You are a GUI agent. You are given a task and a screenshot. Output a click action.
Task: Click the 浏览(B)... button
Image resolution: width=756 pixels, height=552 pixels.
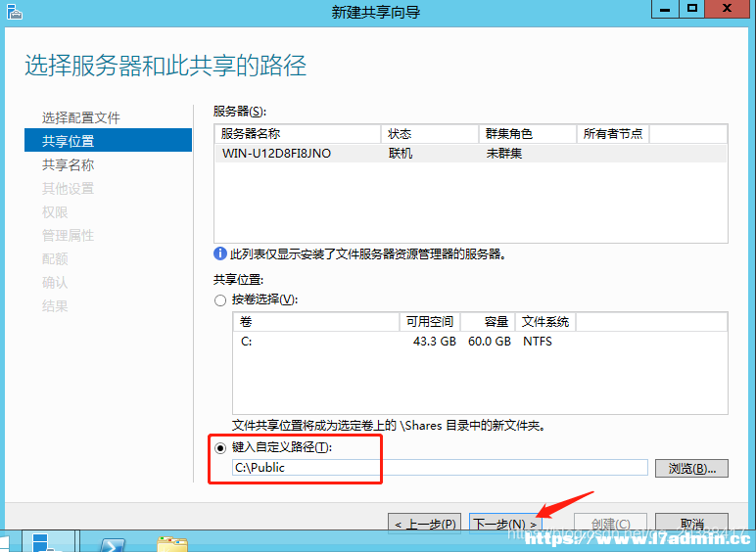coord(691,468)
